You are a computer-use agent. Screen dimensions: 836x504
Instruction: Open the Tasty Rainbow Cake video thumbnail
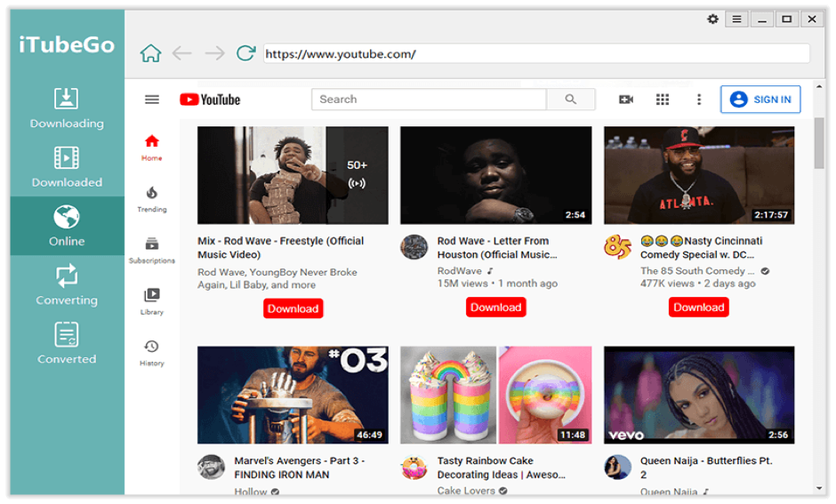495,395
